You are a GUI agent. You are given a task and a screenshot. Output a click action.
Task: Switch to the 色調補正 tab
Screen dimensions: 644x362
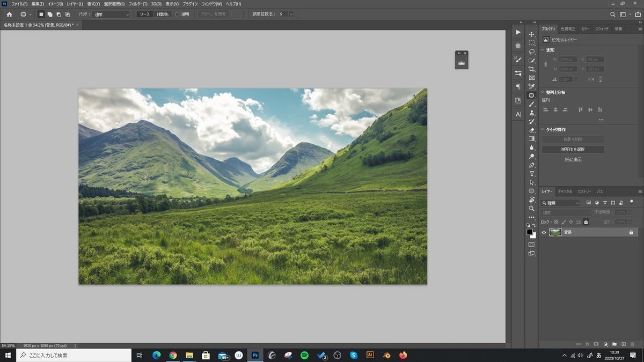(x=568, y=29)
